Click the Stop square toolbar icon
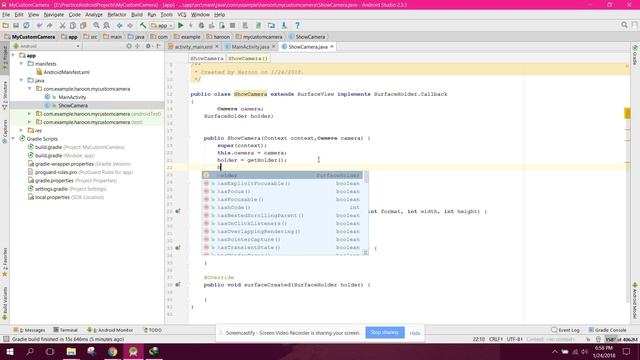Viewport: 640px width, 360px height. [232, 25]
